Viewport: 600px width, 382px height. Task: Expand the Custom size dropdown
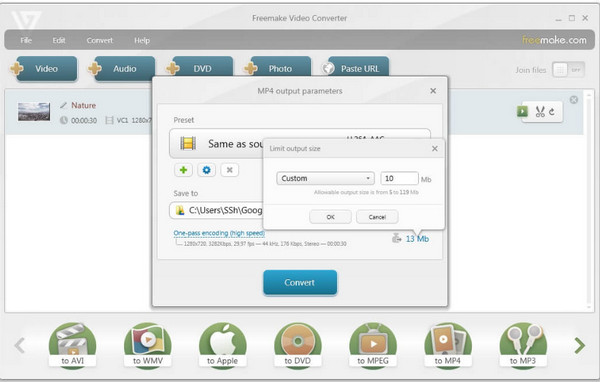[325, 178]
